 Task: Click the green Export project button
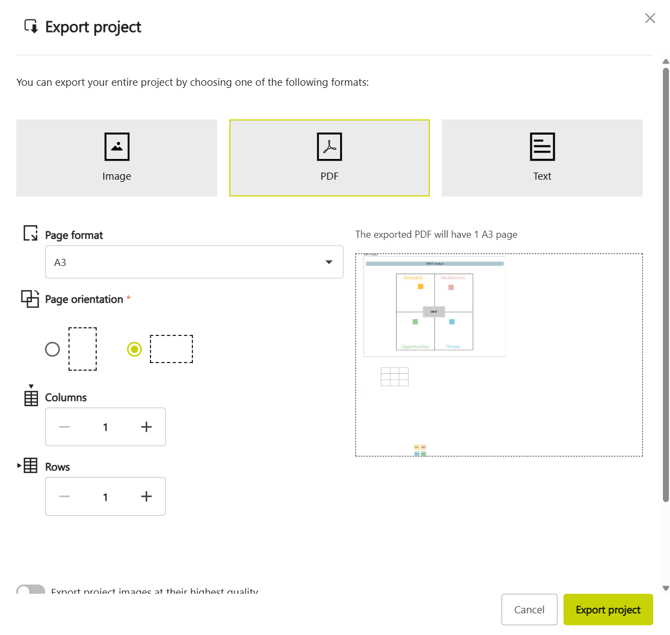(x=608, y=610)
